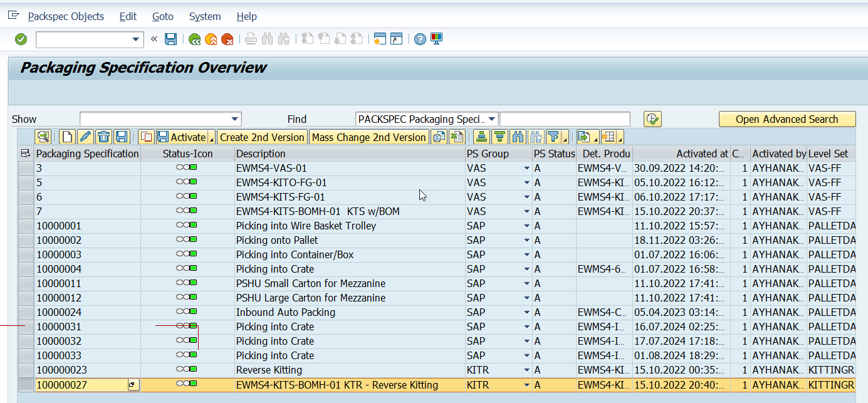Expand the Activate button dropdown arrow

(x=211, y=138)
